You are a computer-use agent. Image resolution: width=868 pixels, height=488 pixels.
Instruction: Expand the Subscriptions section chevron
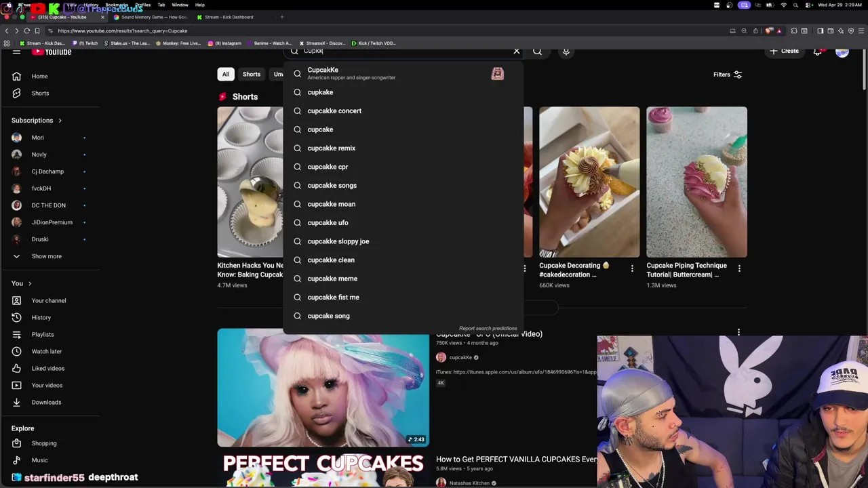click(60, 121)
